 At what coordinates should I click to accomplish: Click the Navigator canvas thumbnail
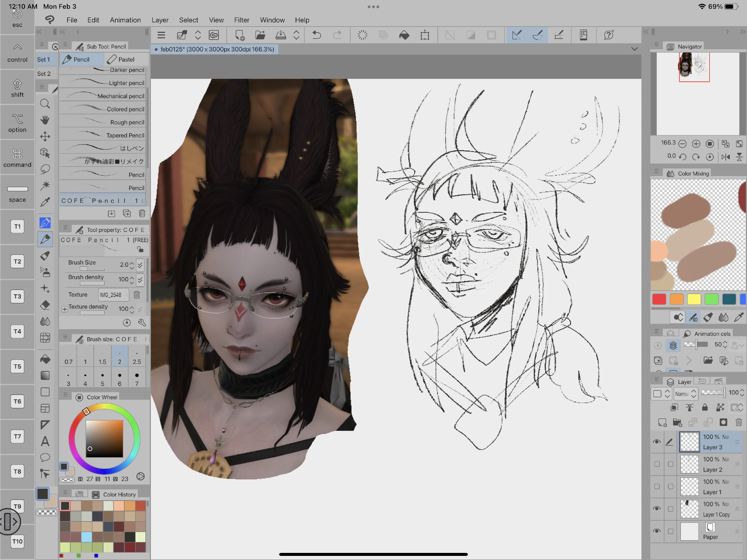698,93
